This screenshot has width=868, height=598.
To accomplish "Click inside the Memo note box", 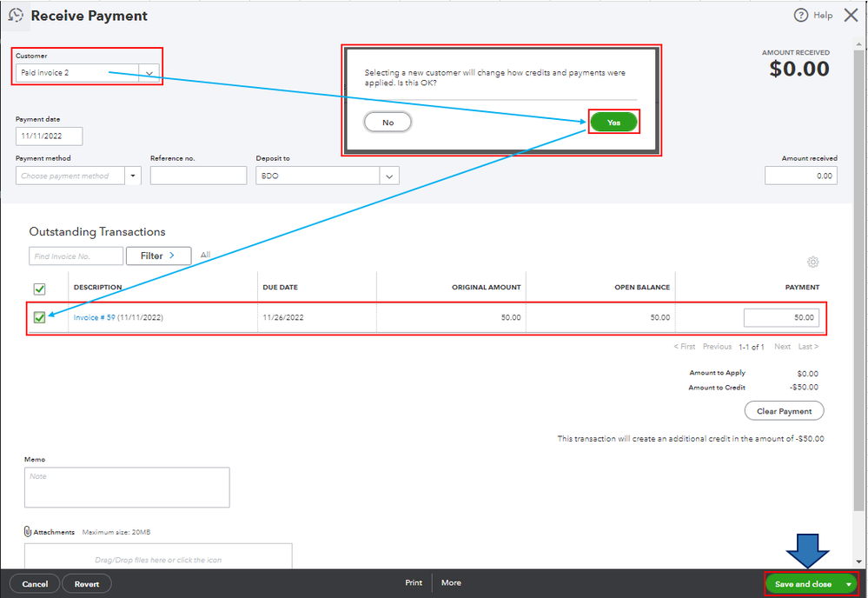I will coord(127,488).
